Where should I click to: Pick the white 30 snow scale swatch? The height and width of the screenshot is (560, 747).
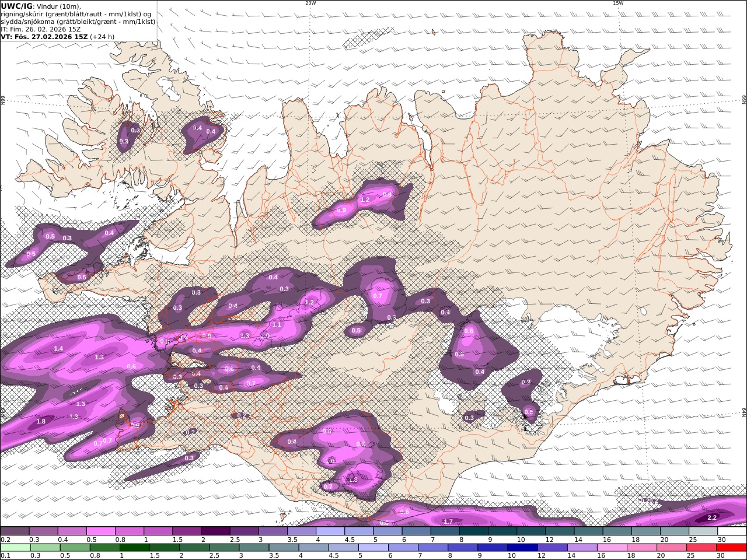(x=732, y=531)
